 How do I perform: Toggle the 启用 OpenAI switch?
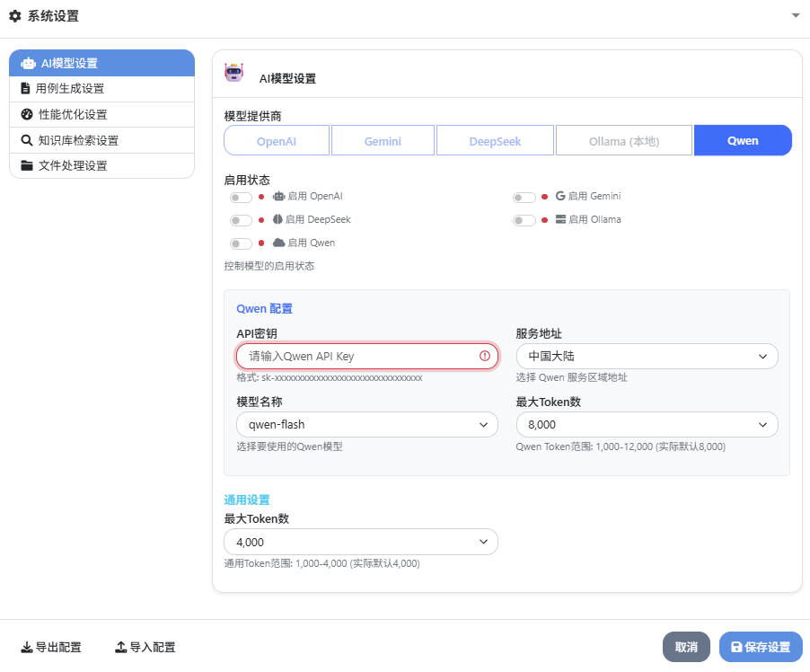(x=241, y=198)
